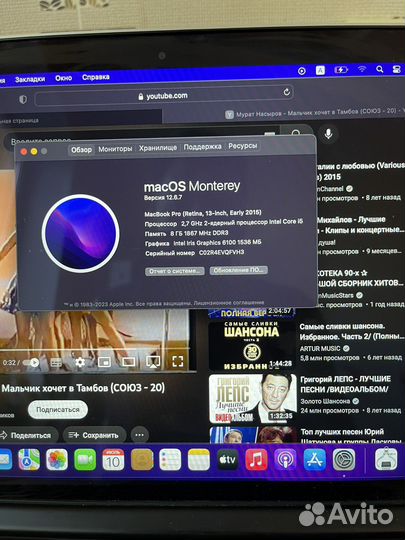Close the About This Mac window

pos(24,152)
